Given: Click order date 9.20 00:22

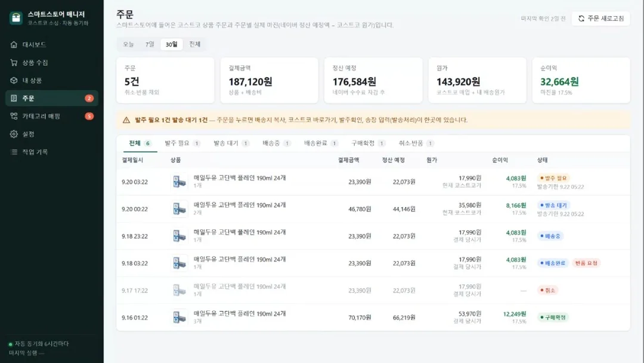Looking at the screenshot, I should pyautogui.click(x=135, y=209).
